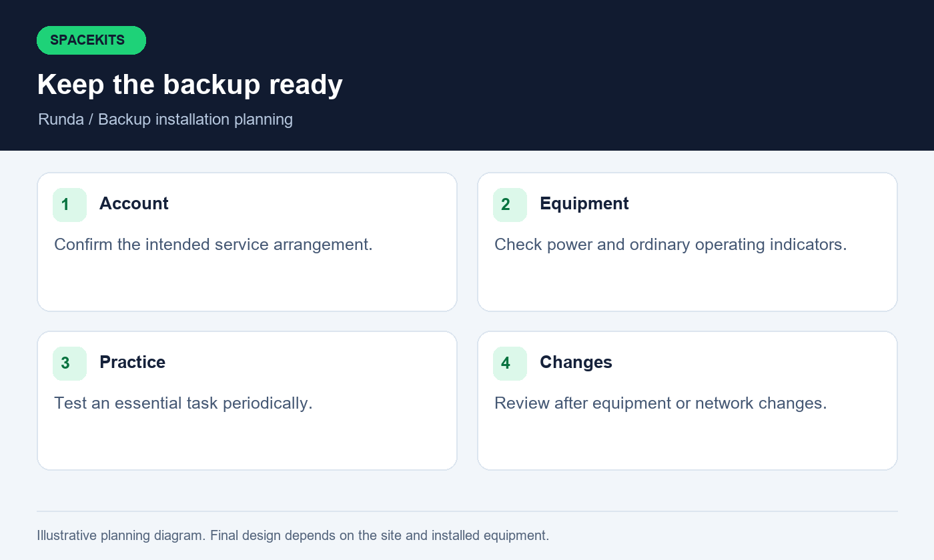
Task: Select the 'Keep the backup ready' heading
Action: point(190,85)
